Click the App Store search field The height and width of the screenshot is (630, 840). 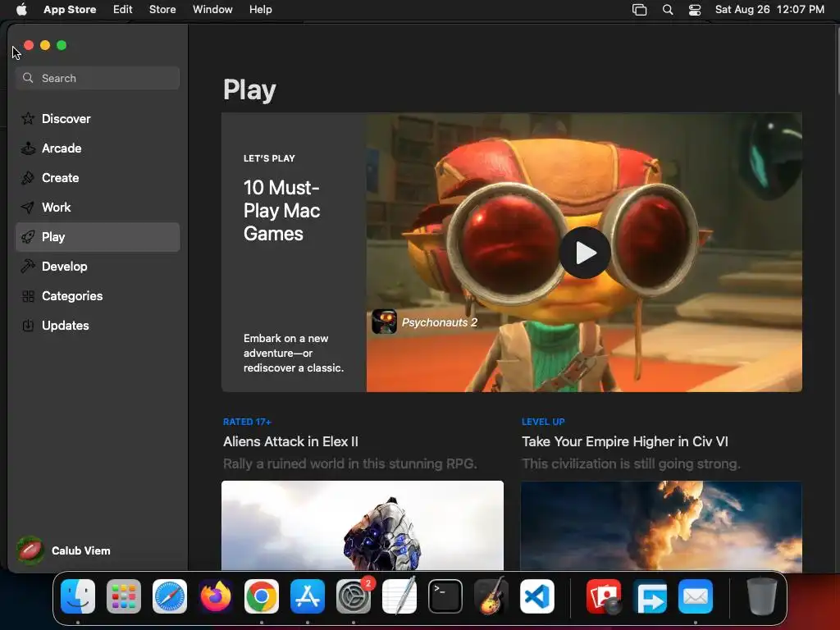(98, 78)
